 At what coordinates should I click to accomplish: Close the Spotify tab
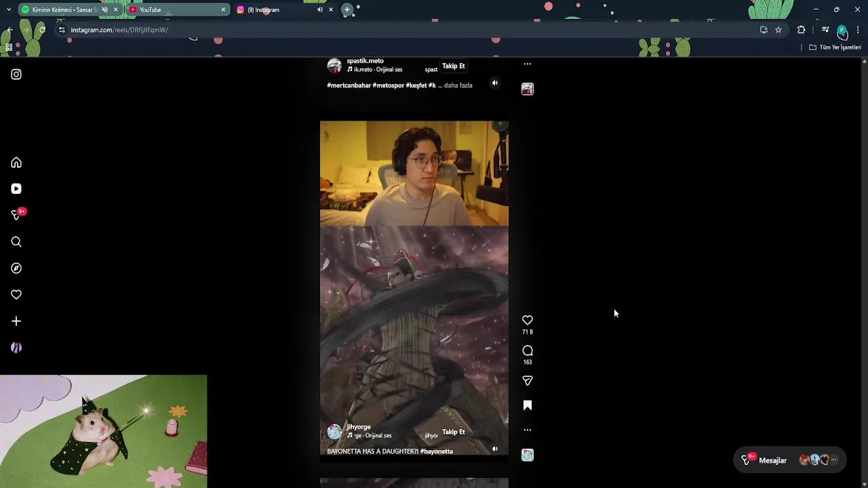coord(115,10)
